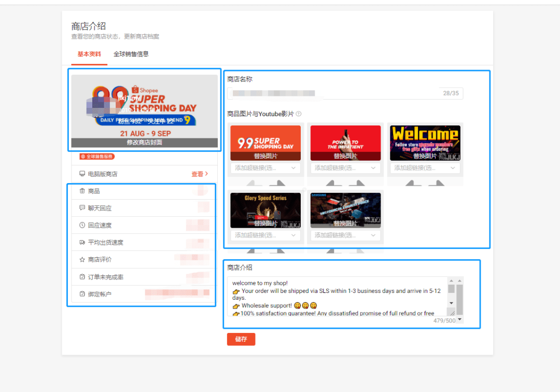Click the desktop monitor icon beside 电脑版商店
This screenshot has width=560, height=392.
click(82, 174)
